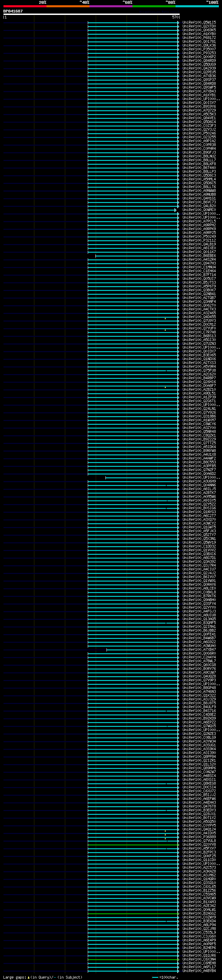The width and height of the screenshot is (222, 980).
Task: Select the UniRef100_P68172 label
Action: [x=199, y=38]
